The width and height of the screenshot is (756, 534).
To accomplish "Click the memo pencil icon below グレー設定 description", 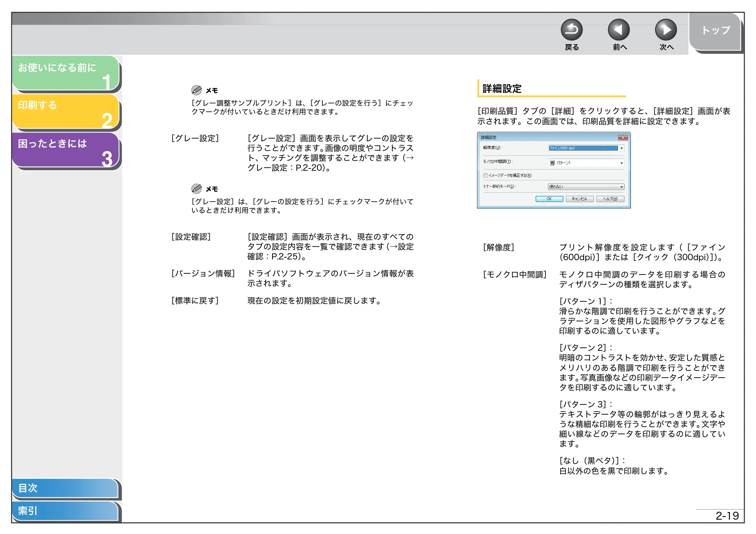I will [x=196, y=188].
